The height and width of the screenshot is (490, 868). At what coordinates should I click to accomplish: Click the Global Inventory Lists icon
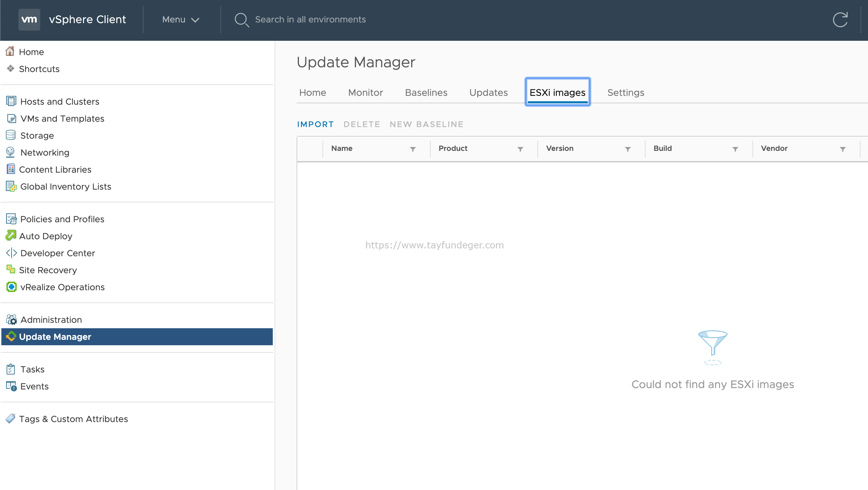[x=11, y=186]
